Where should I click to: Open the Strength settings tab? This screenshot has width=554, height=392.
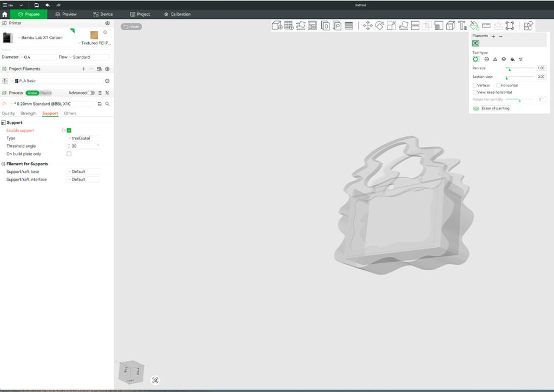click(x=28, y=114)
